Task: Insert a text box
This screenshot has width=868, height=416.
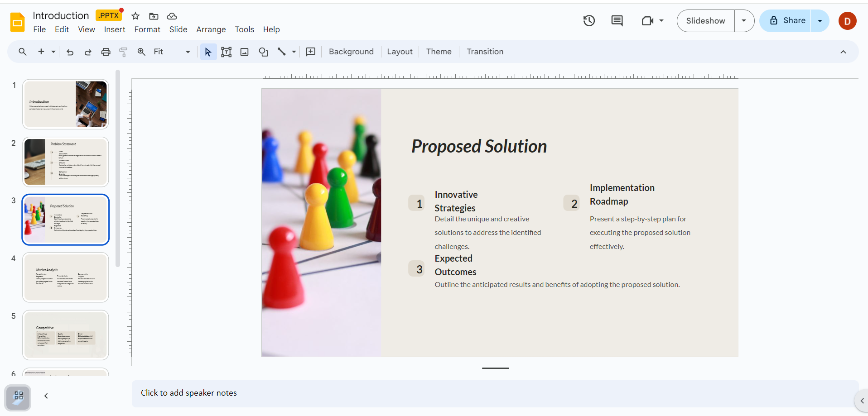Action: pyautogui.click(x=226, y=52)
